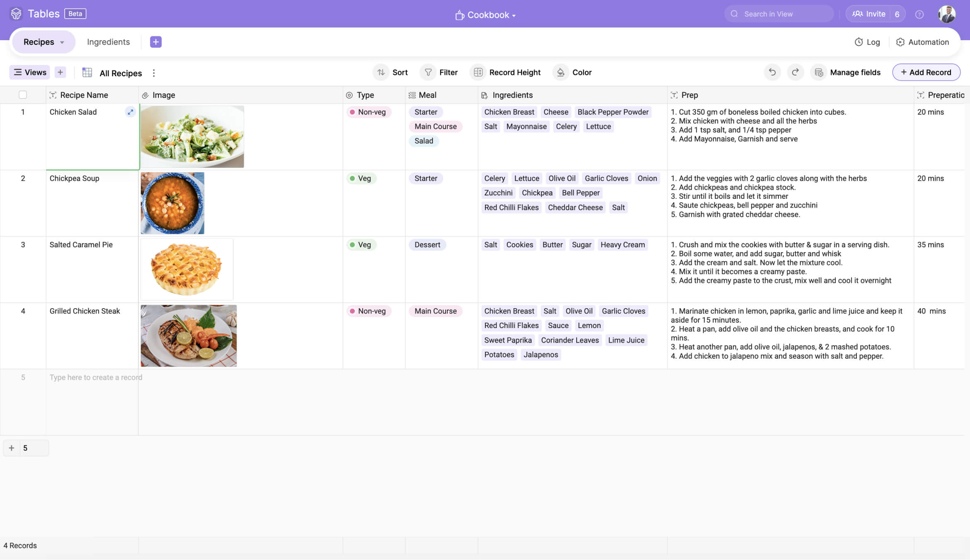970x560 pixels.
Task: Open the Color options tool
Action: tap(560, 72)
